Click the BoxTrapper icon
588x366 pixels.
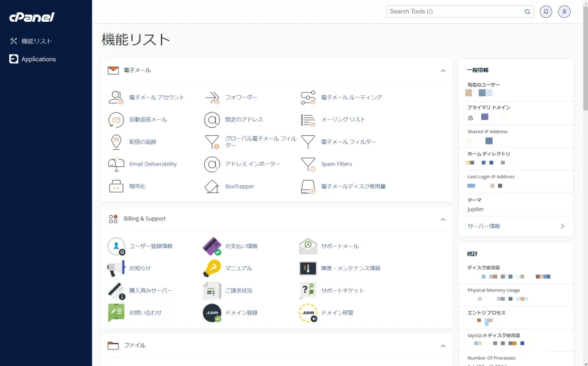tap(212, 186)
